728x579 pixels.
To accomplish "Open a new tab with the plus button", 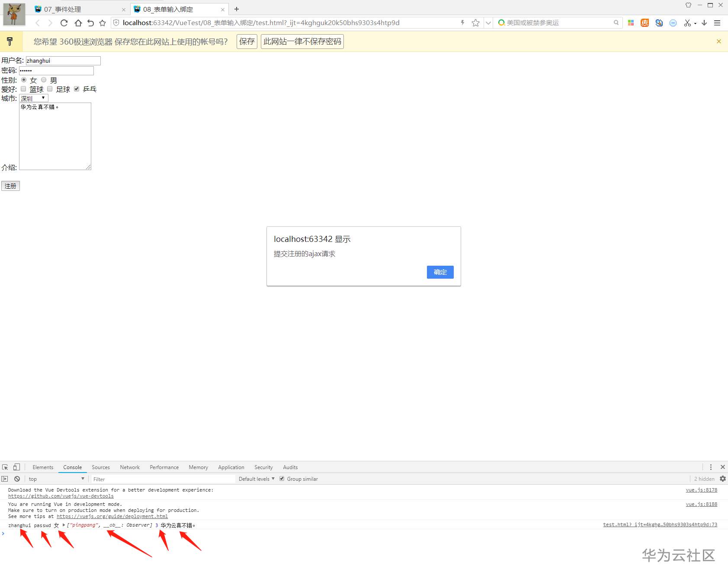I will point(237,9).
